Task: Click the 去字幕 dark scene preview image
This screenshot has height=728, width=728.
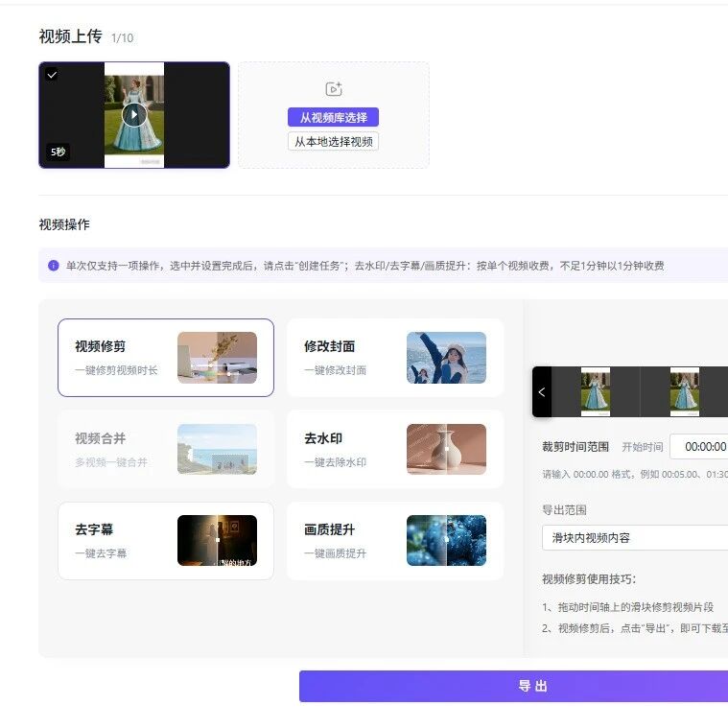Action: 218,540
